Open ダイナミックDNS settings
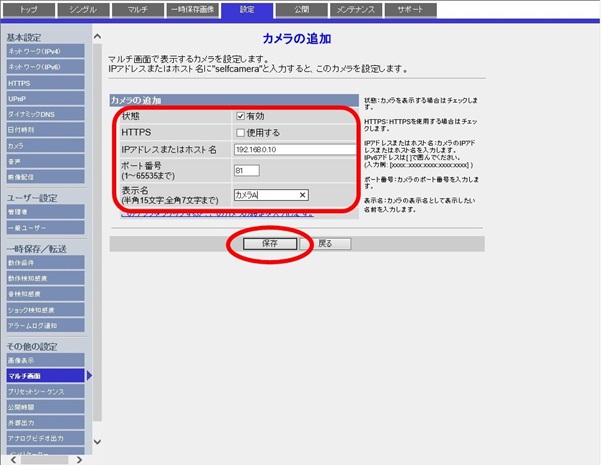Image resolution: width=601 pixels, height=465 pixels. 45,114
